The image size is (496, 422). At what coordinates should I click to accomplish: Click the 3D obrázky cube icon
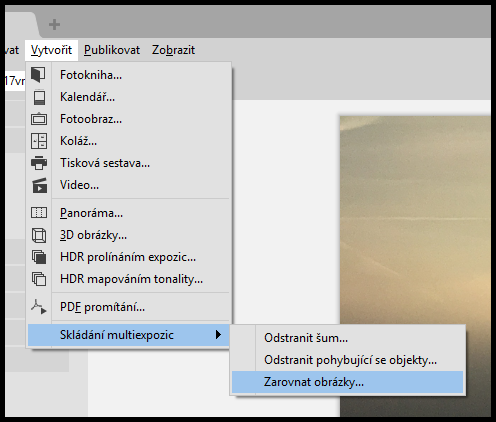(39, 235)
